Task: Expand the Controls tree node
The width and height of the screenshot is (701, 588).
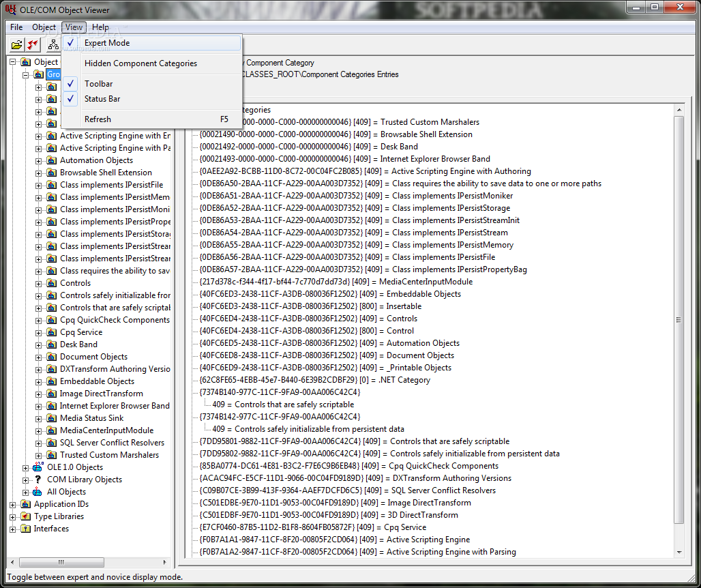Action: (39, 284)
